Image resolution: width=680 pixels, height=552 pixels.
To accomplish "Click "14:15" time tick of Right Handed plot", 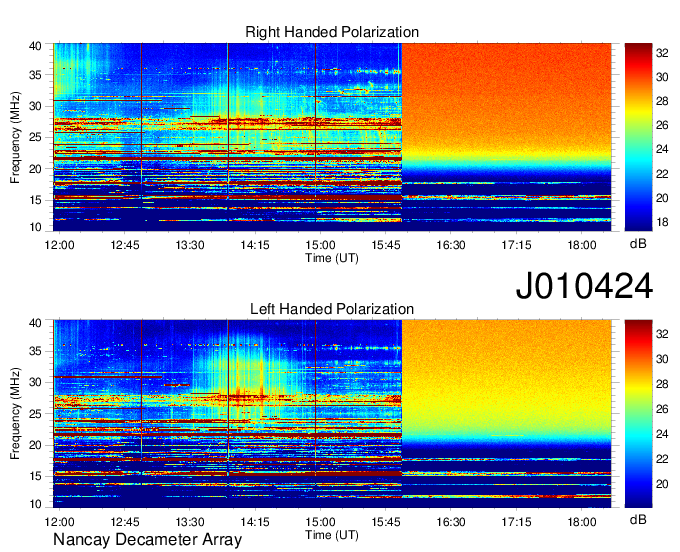I will click(255, 245).
